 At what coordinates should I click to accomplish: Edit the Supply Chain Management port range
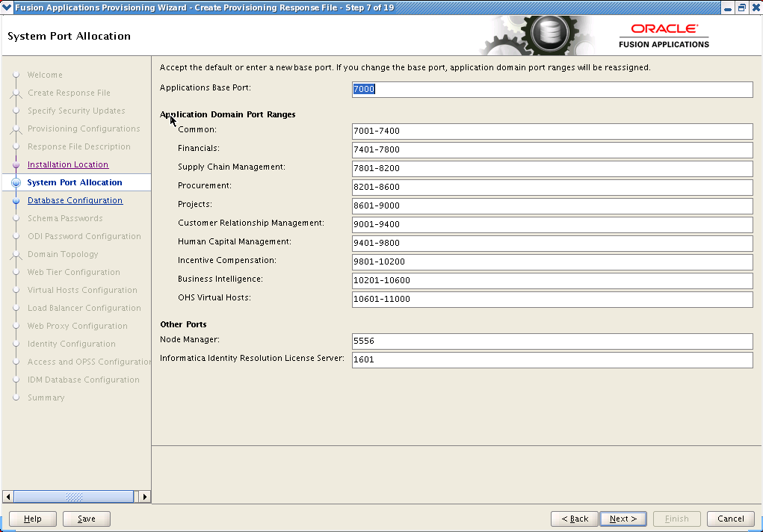[552, 168]
